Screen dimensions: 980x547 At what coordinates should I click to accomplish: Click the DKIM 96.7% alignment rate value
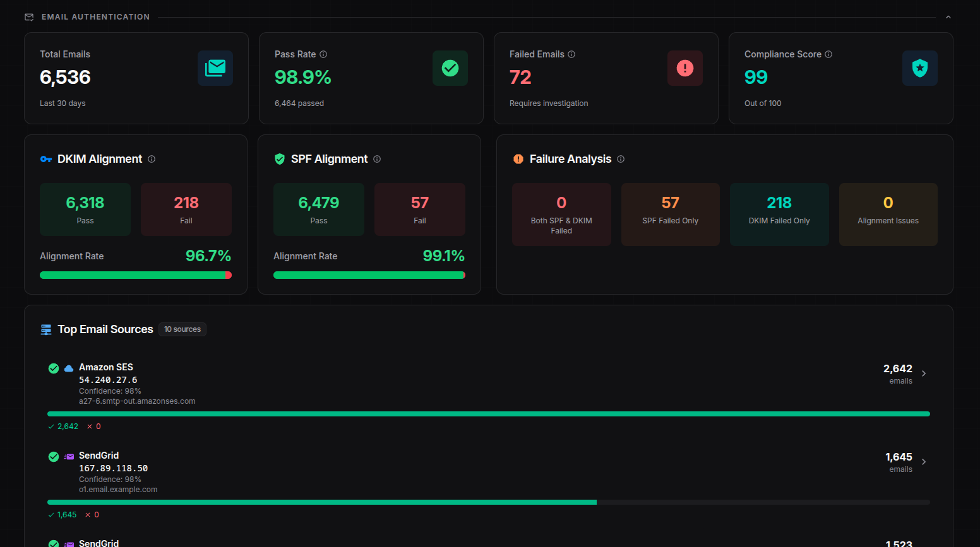tap(208, 256)
